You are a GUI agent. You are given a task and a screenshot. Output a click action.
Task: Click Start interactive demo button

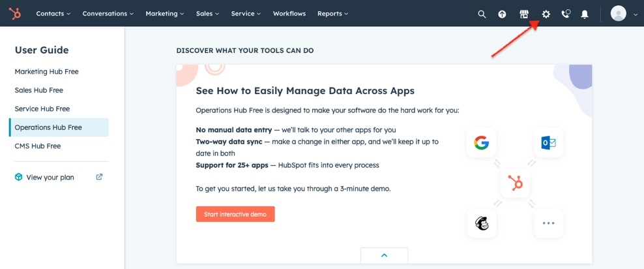coord(235,214)
